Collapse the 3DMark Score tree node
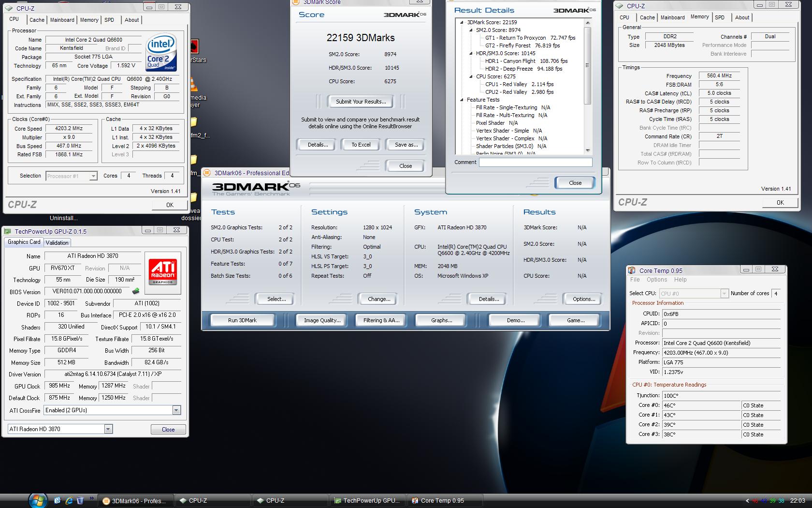Image resolution: width=812 pixels, height=508 pixels. tap(462, 22)
